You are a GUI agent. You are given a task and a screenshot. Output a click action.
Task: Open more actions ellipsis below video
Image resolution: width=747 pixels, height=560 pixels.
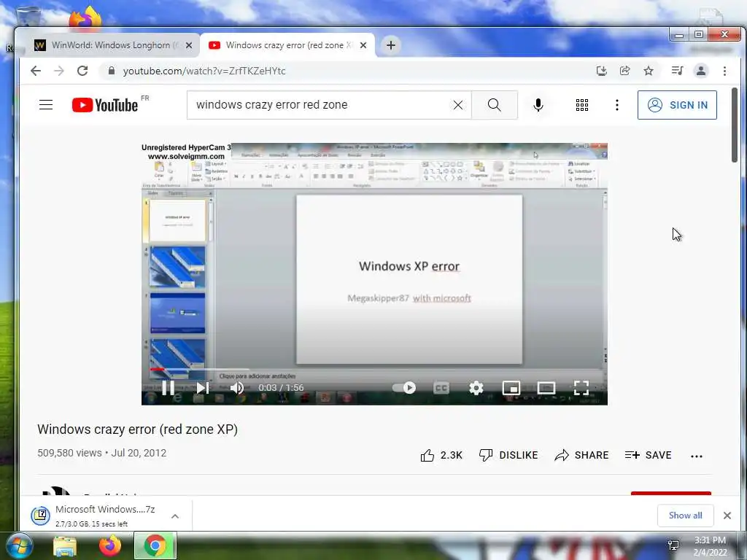[x=697, y=456]
